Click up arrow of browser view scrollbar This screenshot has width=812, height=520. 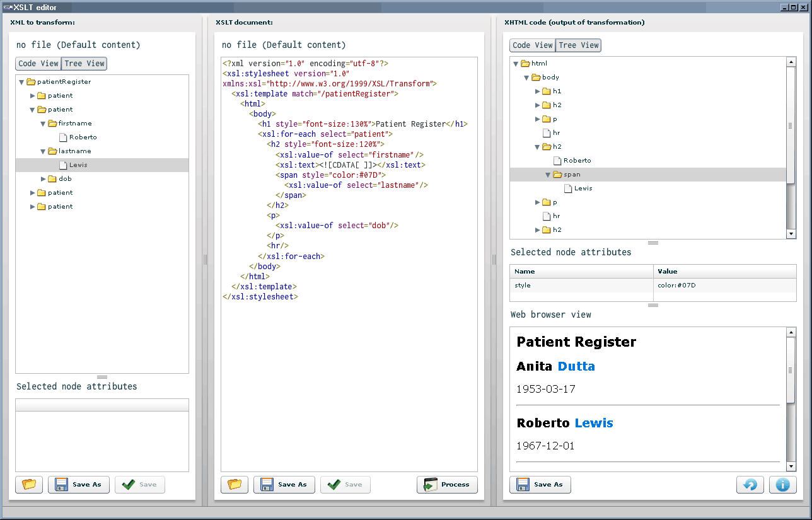(791, 332)
